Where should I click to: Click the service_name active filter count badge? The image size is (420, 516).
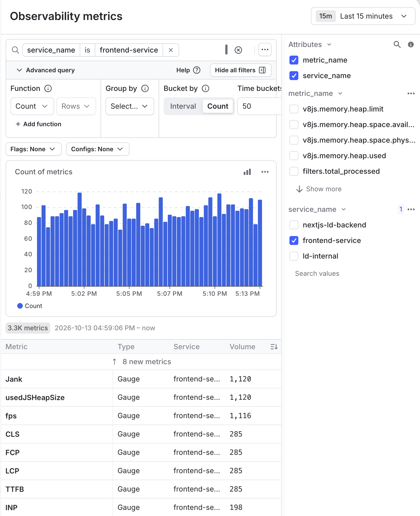coord(401,209)
